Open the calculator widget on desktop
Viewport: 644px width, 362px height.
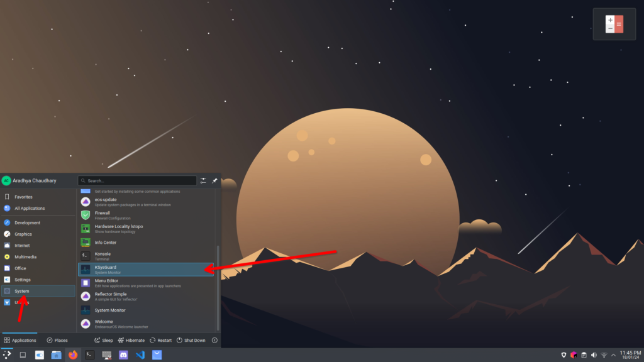(614, 25)
